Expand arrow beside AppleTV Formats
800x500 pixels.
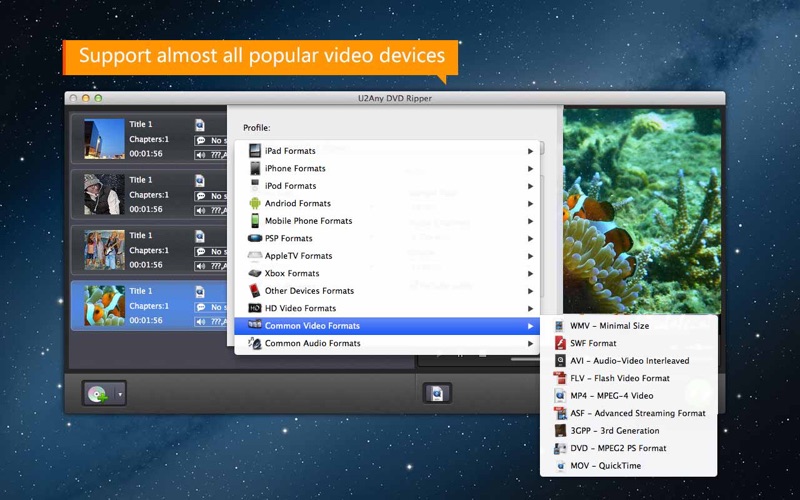tap(530, 256)
